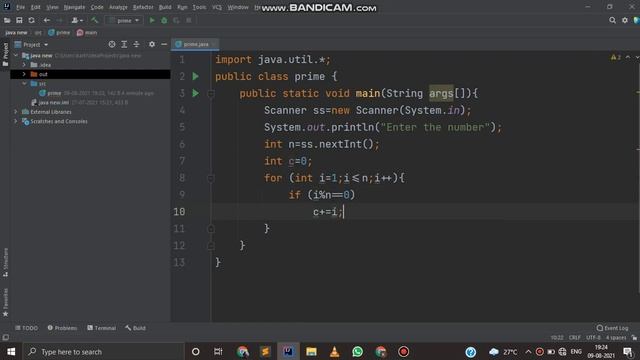Open VLC media player from taskbar

pyautogui.click(x=334, y=351)
